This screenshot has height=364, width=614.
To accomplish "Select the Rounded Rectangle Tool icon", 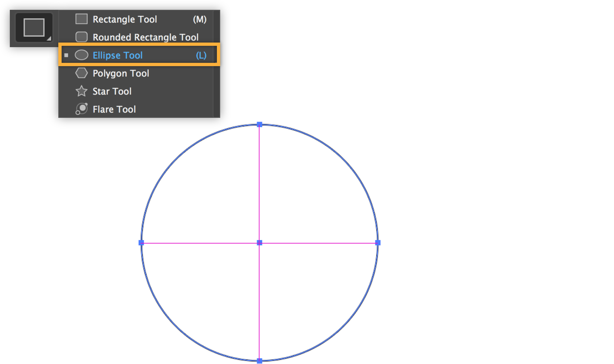I will 81,37.
